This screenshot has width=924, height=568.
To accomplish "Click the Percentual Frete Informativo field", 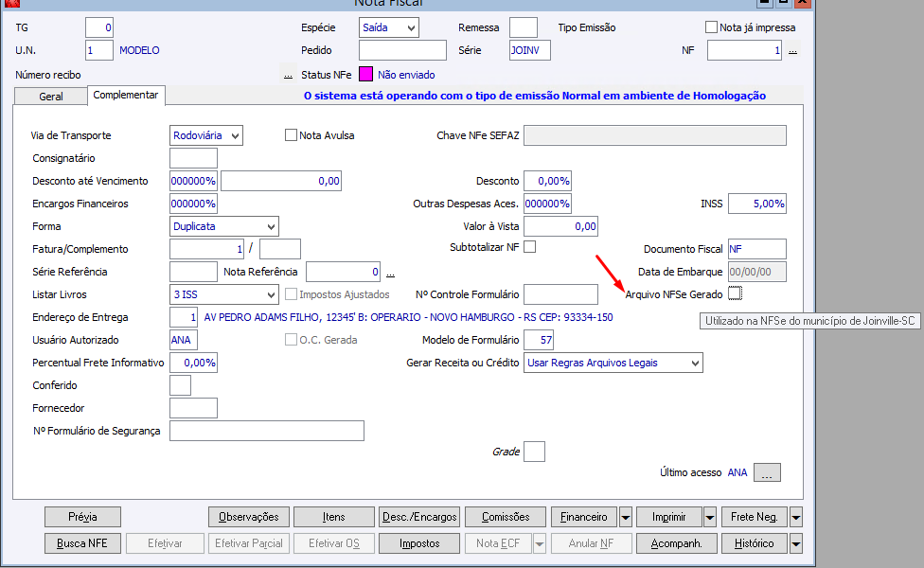I will click(193, 363).
